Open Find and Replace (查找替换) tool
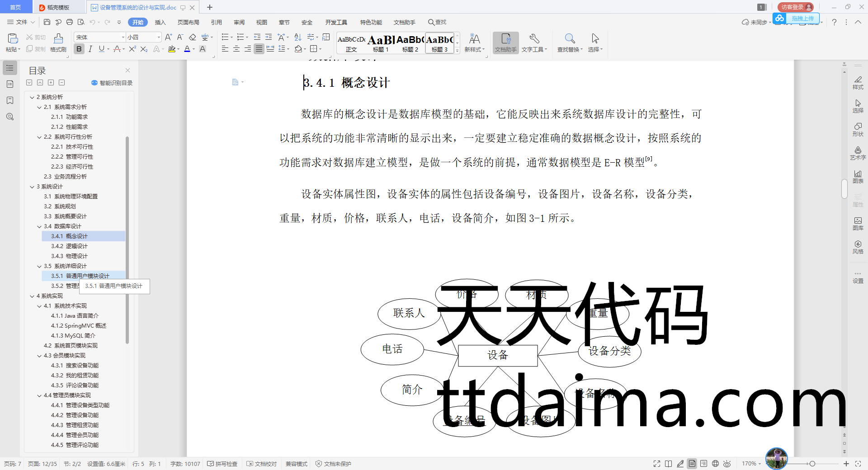 click(570, 42)
